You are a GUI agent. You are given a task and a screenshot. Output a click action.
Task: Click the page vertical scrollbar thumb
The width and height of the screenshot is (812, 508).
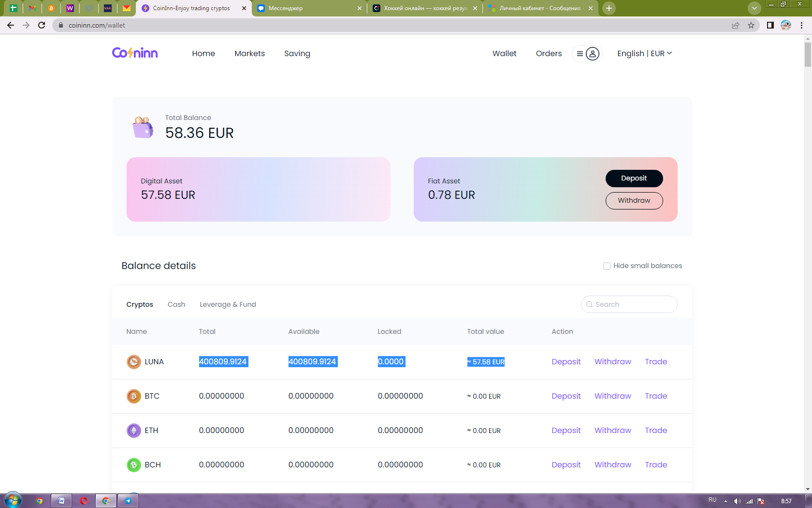(x=808, y=55)
